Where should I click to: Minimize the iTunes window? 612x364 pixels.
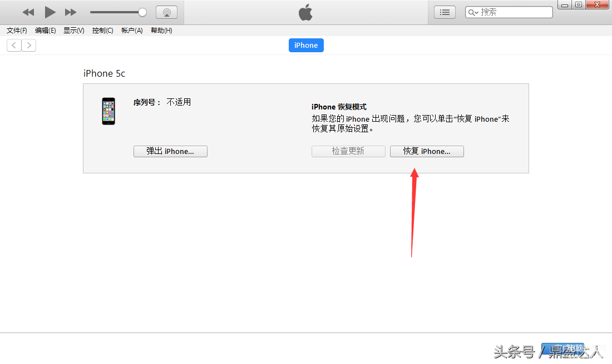[x=564, y=4]
